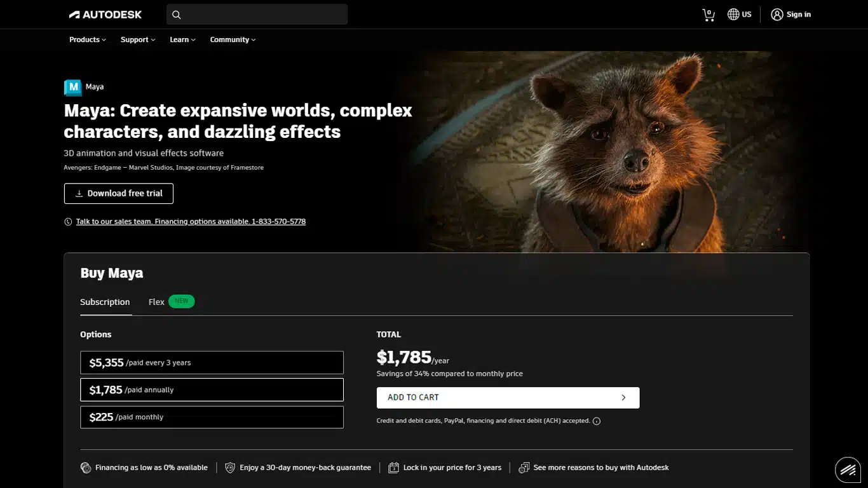The height and width of the screenshot is (488, 868).
Task: Switch to the Subscription tab
Action: click(105, 302)
